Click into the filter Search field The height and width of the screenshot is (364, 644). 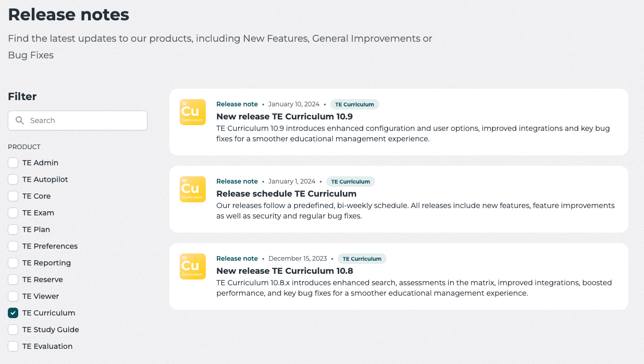pos(78,120)
